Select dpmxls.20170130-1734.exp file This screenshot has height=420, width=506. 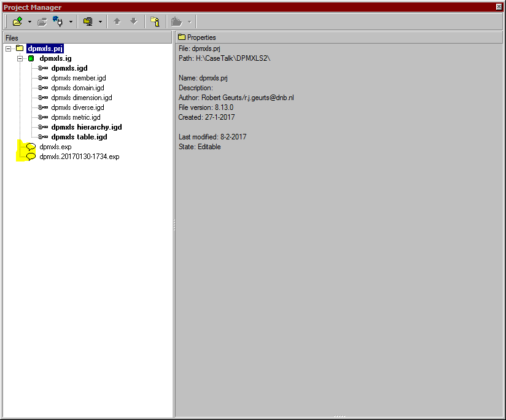point(79,157)
